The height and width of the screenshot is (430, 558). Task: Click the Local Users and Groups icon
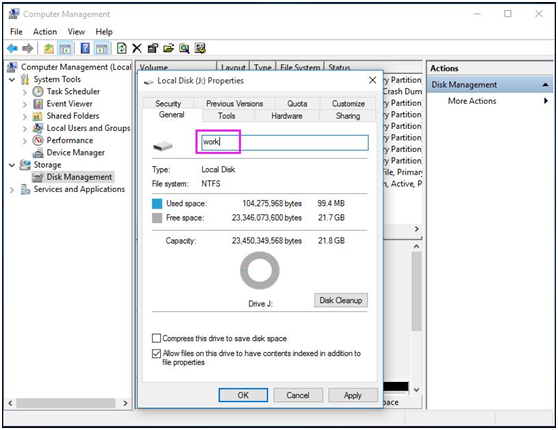38,128
